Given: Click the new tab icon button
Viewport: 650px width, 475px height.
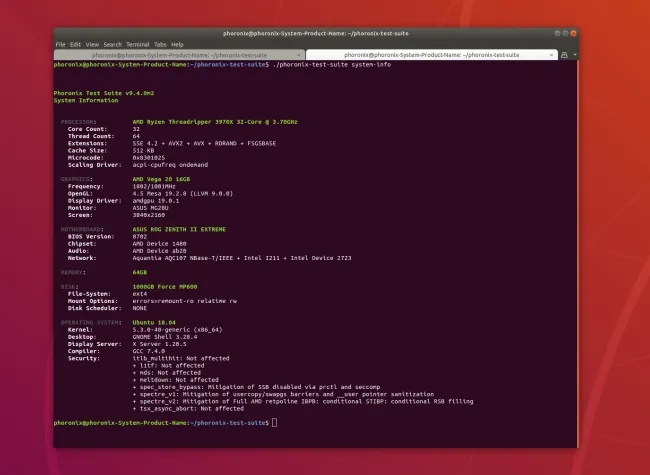Looking at the screenshot, I should tap(564, 55).
